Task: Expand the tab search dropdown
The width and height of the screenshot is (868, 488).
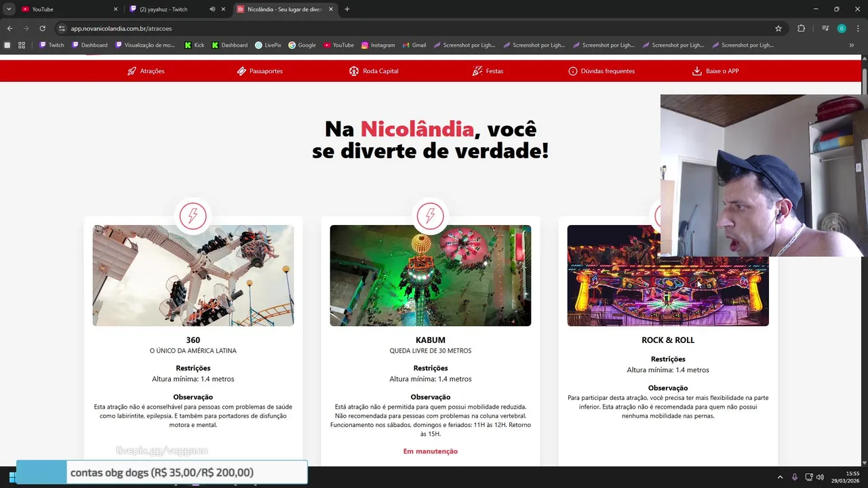Action: pyautogui.click(x=9, y=9)
